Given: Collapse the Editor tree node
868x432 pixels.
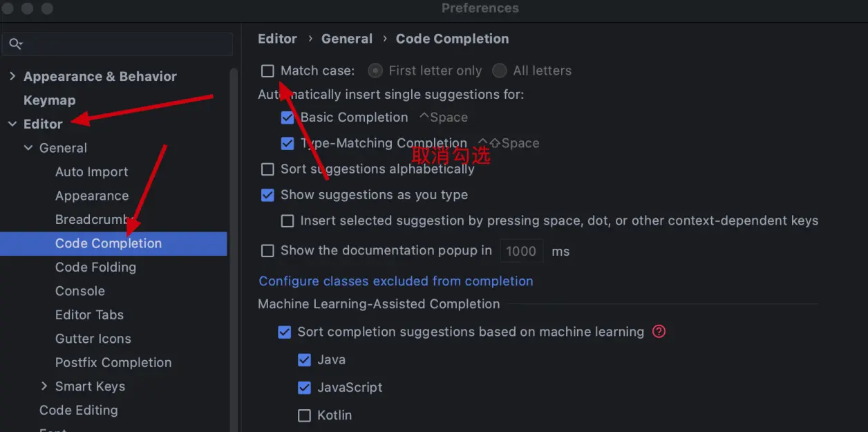Looking at the screenshot, I should 12,124.
